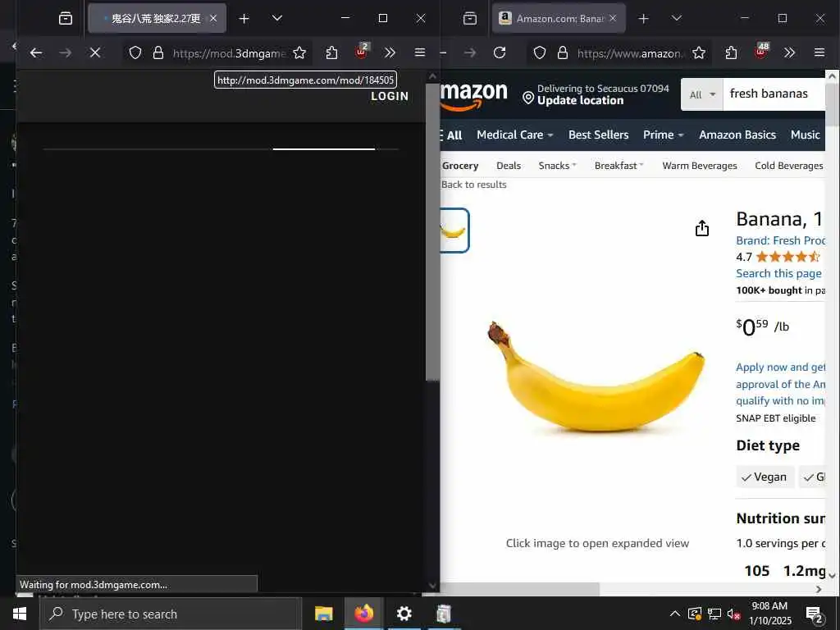Bookmark the Amazon page with the star
The image size is (840, 630).
click(699, 52)
